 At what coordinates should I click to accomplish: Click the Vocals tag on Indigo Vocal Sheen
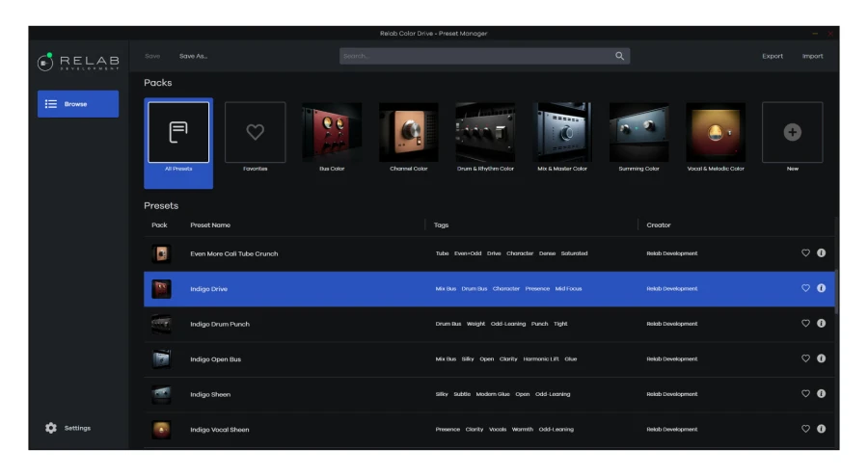click(x=498, y=429)
